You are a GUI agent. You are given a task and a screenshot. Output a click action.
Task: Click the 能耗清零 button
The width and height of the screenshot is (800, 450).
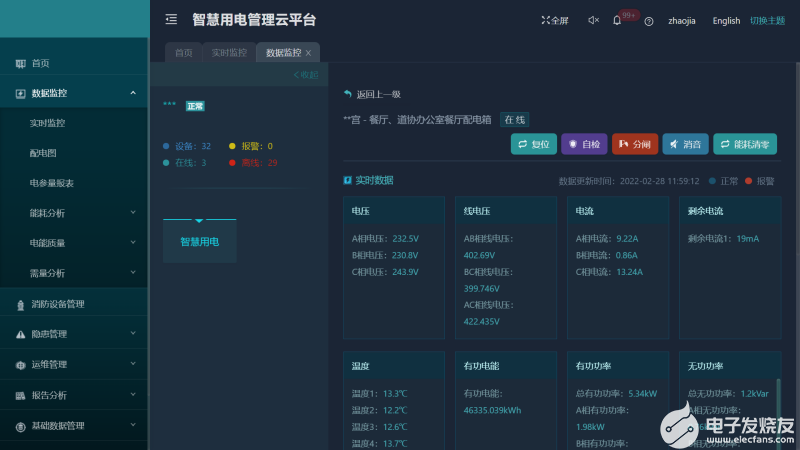745,144
